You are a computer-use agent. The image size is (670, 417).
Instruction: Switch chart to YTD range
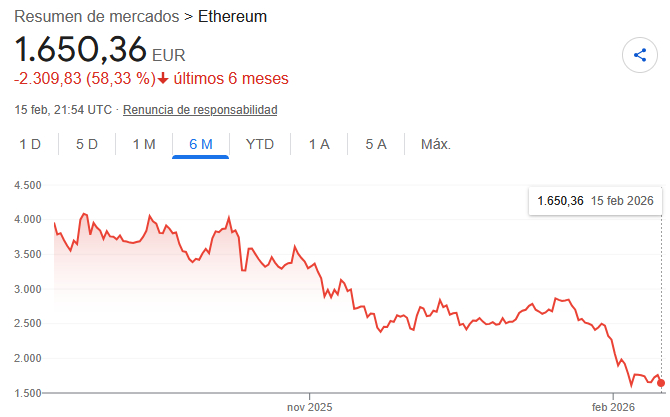260,144
